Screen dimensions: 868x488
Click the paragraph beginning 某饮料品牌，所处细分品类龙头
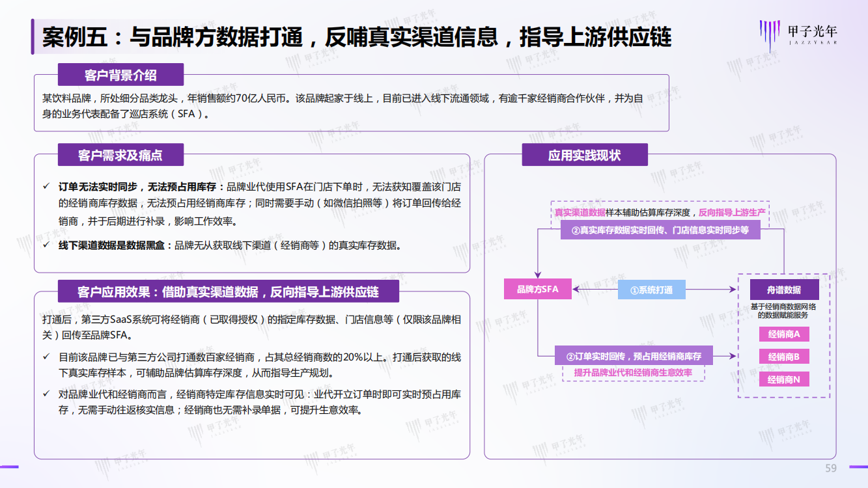click(343, 106)
